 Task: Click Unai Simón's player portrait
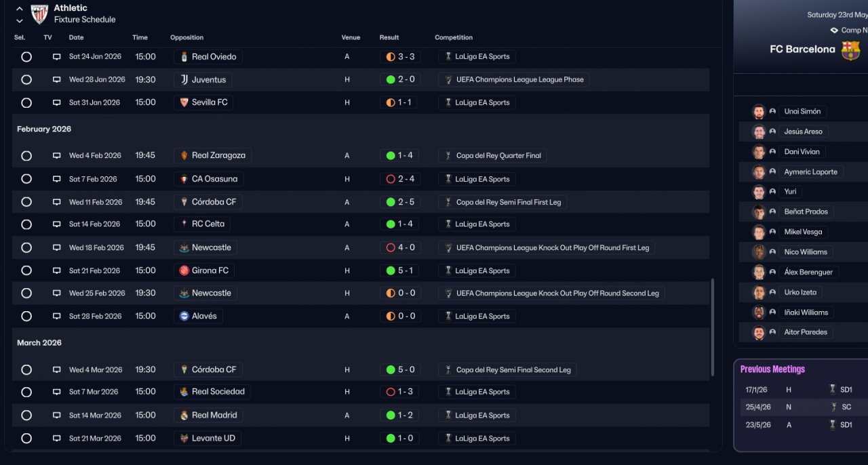(x=759, y=112)
